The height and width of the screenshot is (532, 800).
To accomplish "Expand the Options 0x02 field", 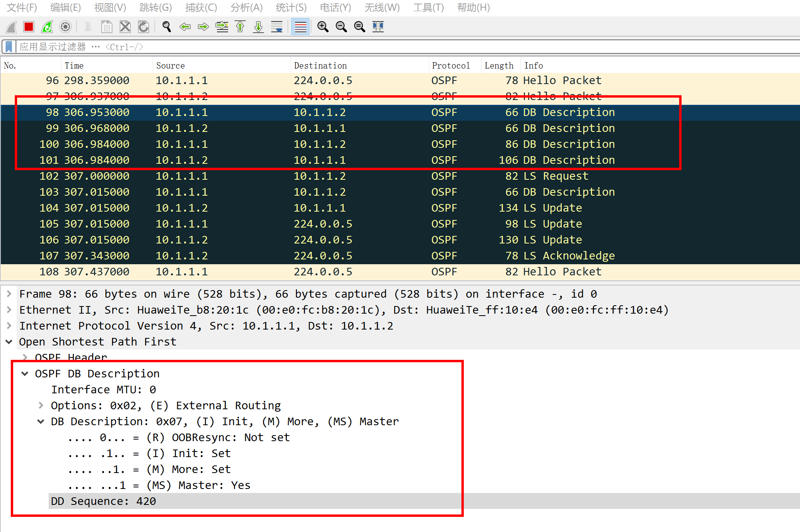I will click(41, 405).
